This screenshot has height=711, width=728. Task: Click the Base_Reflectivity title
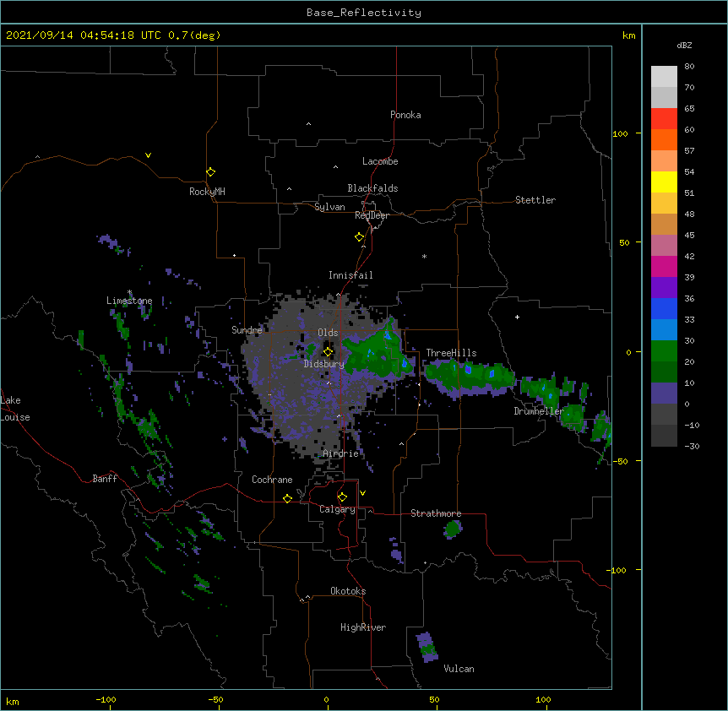(x=364, y=13)
